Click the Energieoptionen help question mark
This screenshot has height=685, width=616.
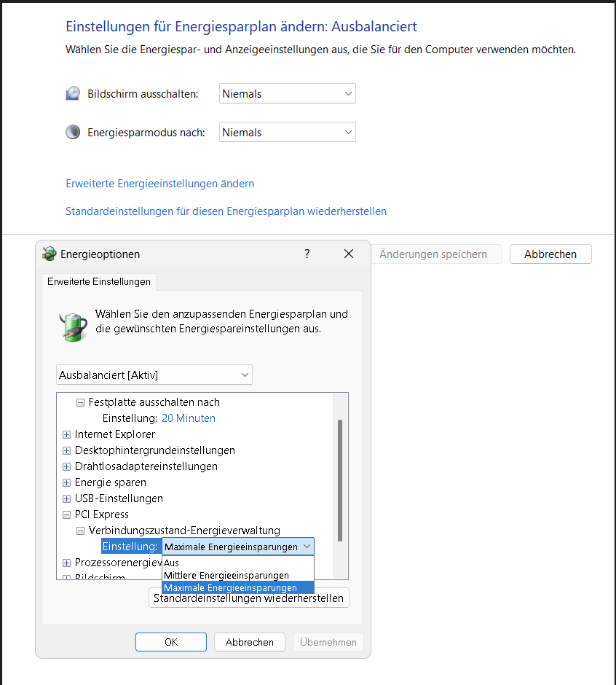307,254
